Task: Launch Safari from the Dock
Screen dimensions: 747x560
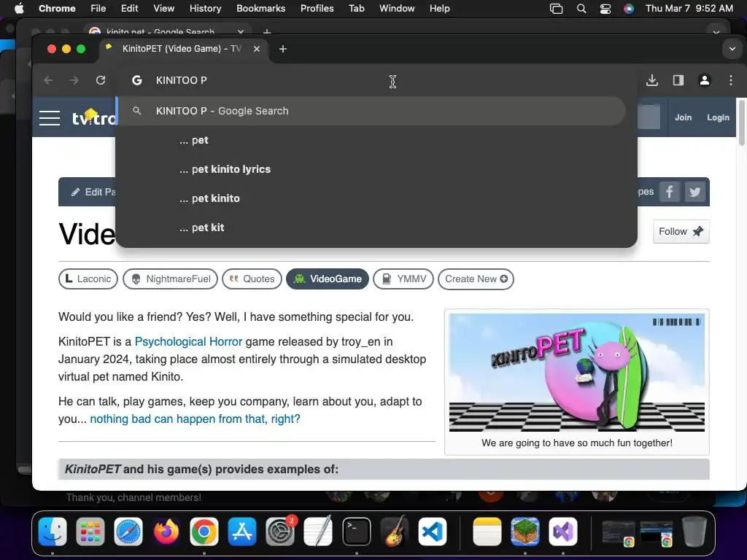Action: pyautogui.click(x=128, y=532)
